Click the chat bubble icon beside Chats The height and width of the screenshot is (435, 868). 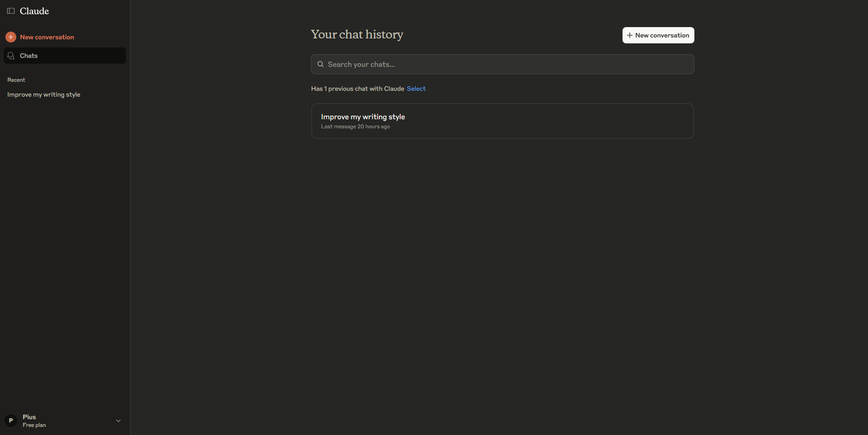point(11,56)
